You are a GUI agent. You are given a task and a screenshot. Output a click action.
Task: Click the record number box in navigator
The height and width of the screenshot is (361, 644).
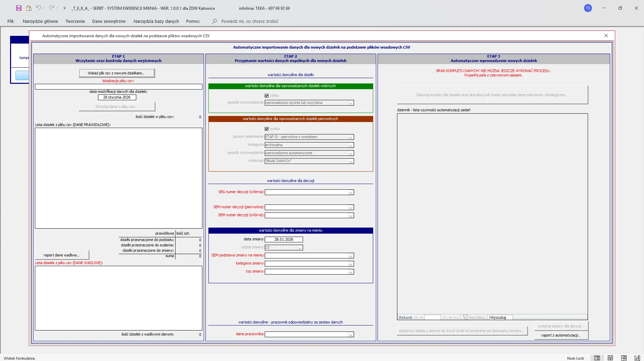coord(433,317)
